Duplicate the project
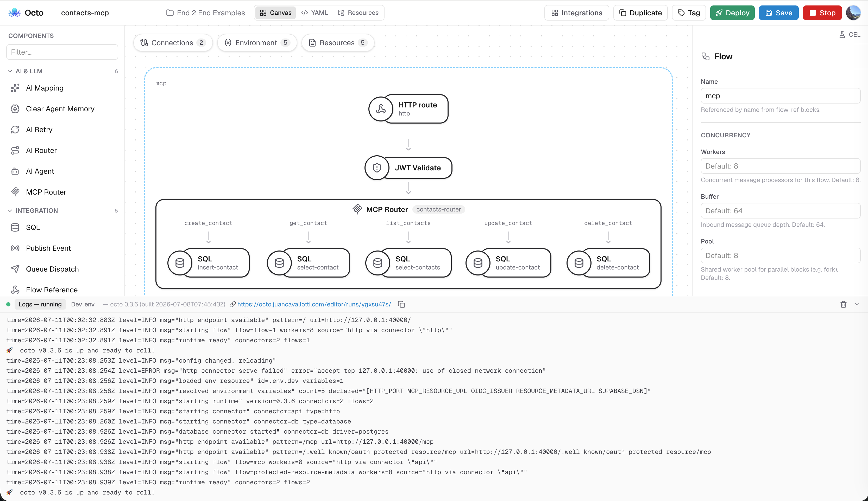The width and height of the screenshot is (868, 501). coord(640,13)
